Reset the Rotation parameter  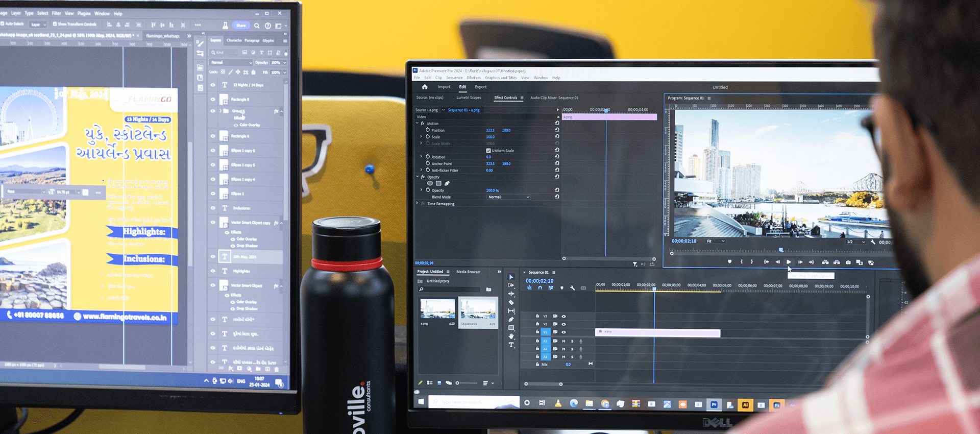click(x=557, y=156)
